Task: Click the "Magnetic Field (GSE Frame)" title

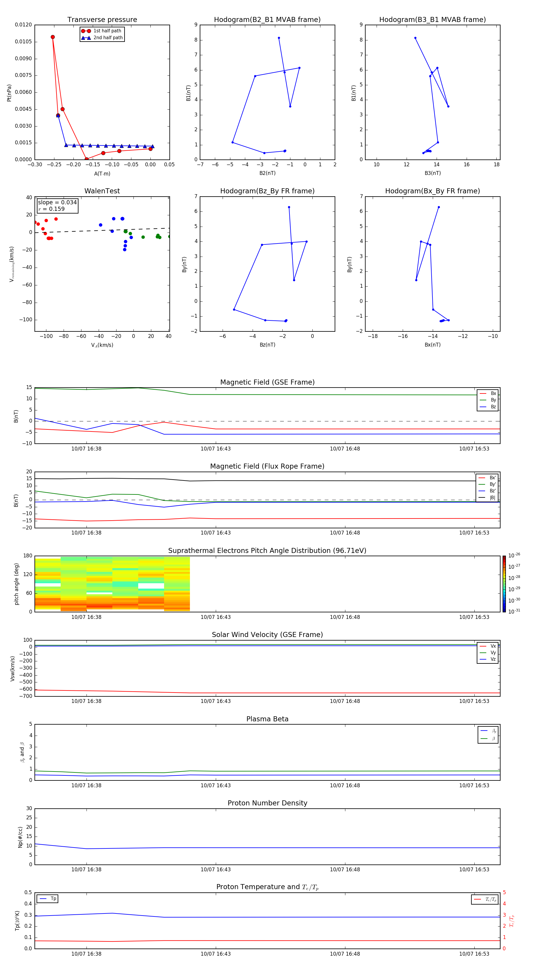Action: pyautogui.click(x=267, y=382)
